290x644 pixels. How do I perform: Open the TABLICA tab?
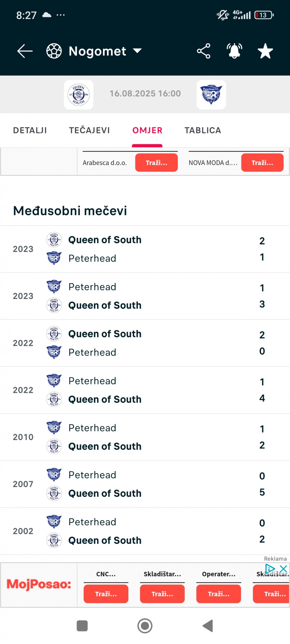point(203,130)
